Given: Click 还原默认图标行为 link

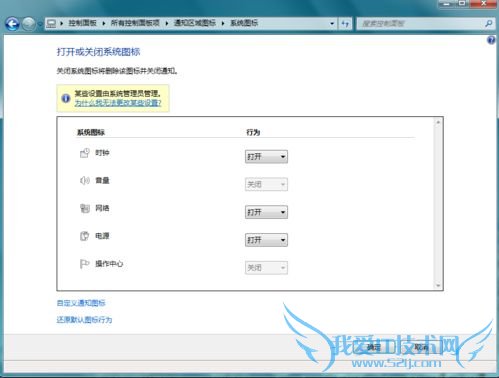Looking at the screenshot, I should coord(84,320).
